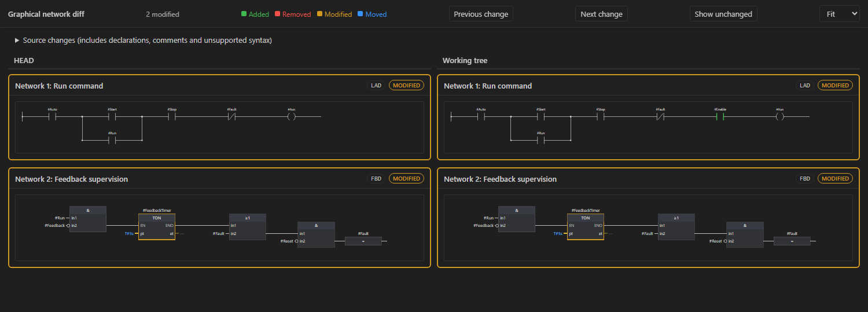Click the 'Graphical network diff' title

click(46, 14)
